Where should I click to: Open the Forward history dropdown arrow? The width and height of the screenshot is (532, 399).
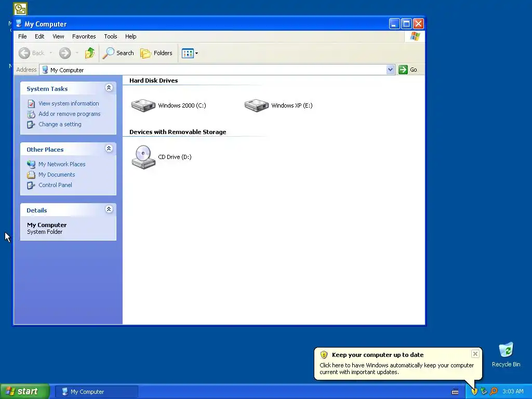77,53
